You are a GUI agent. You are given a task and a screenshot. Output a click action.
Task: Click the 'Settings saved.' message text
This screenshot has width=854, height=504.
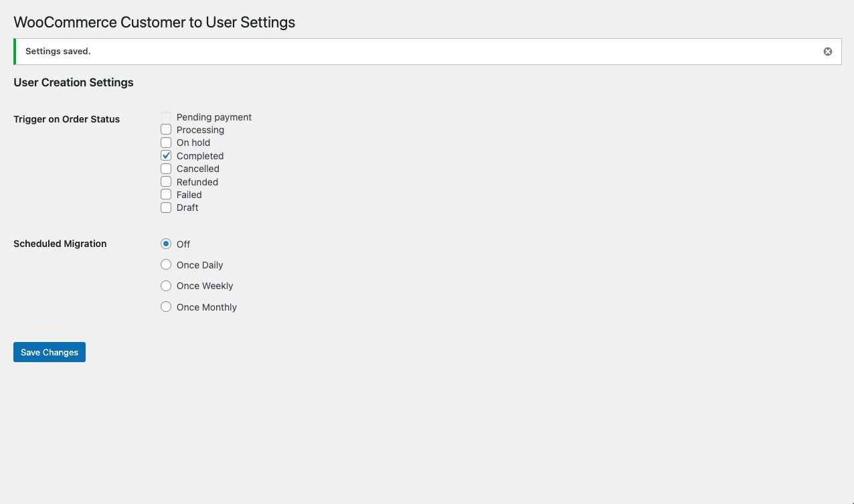tap(58, 52)
